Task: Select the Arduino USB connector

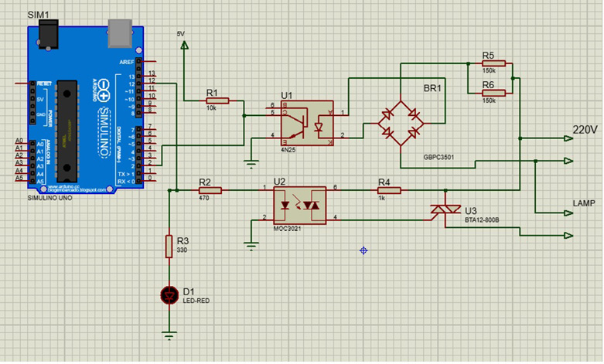Action: pyautogui.click(x=120, y=30)
